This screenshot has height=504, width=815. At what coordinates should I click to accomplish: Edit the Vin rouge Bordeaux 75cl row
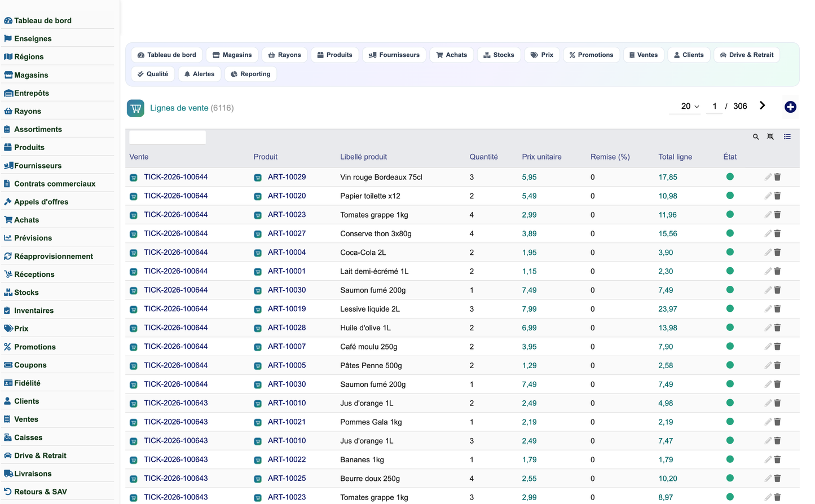pos(768,177)
